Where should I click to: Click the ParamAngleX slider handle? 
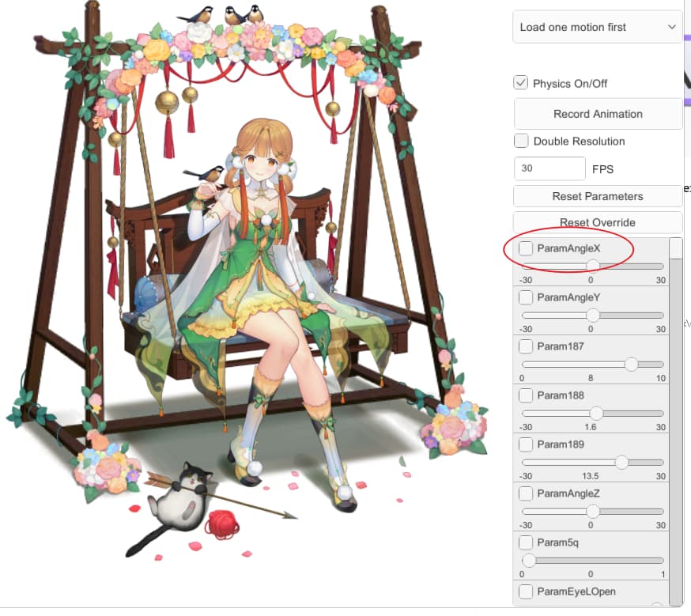(593, 266)
